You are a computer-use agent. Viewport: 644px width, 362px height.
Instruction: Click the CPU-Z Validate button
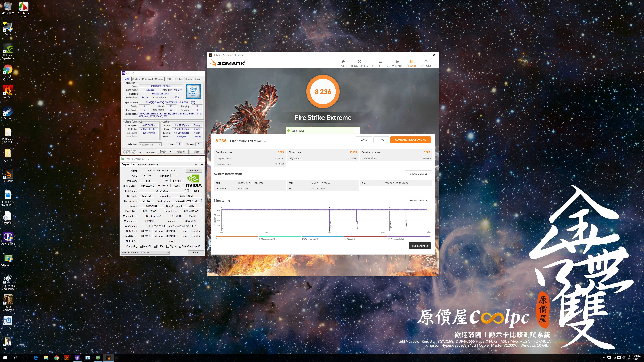(180, 151)
